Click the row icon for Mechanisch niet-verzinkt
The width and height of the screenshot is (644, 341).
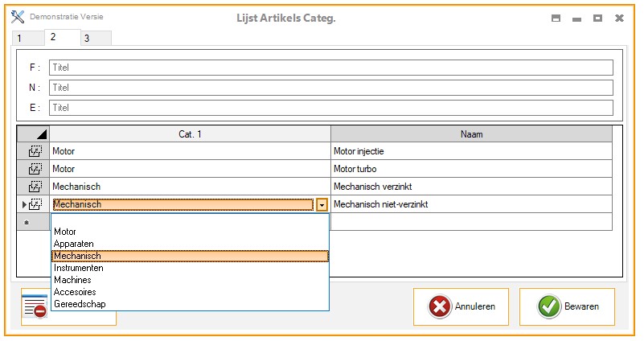click(x=35, y=205)
